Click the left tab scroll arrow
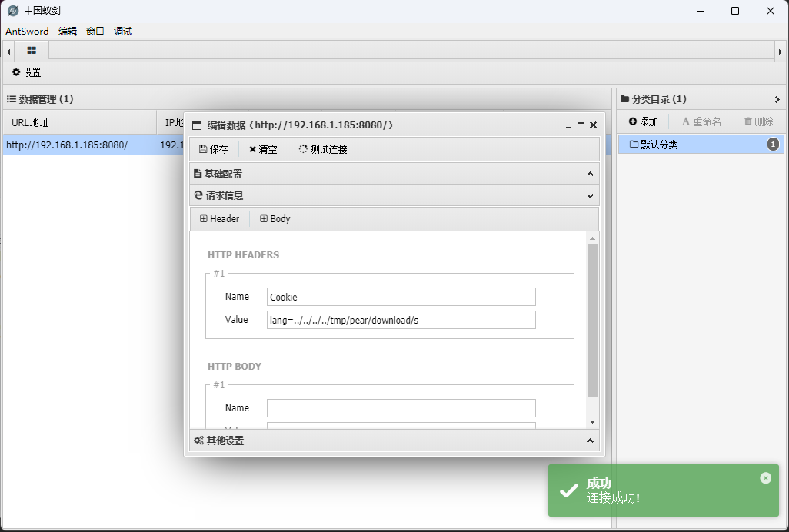 pyautogui.click(x=8, y=52)
